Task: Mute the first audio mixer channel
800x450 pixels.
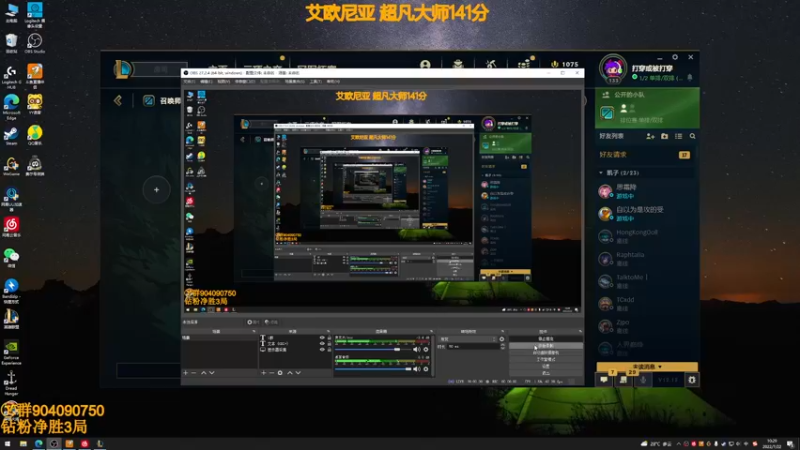Action: click(416, 349)
